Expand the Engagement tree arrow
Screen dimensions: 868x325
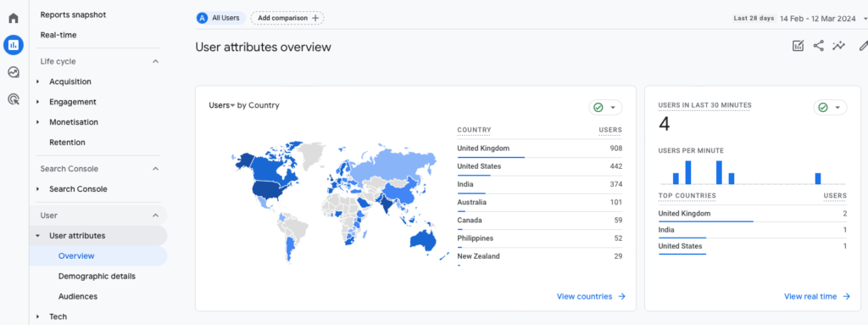point(37,102)
